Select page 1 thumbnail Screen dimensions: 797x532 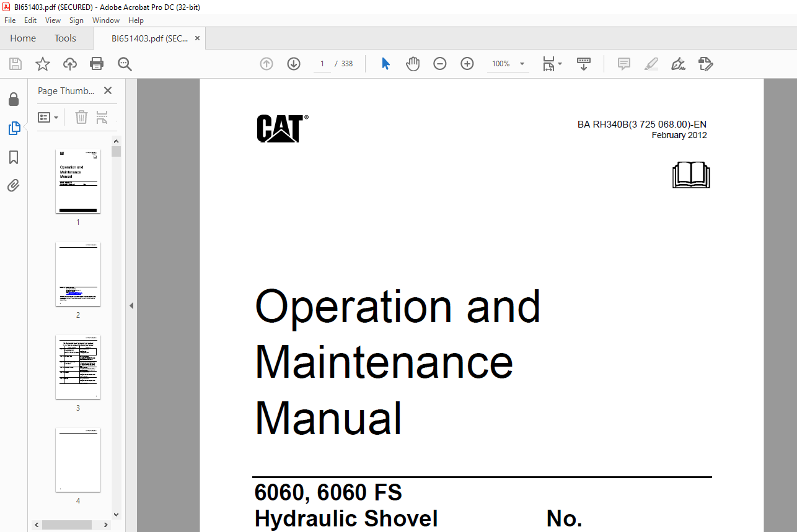coord(78,181)
